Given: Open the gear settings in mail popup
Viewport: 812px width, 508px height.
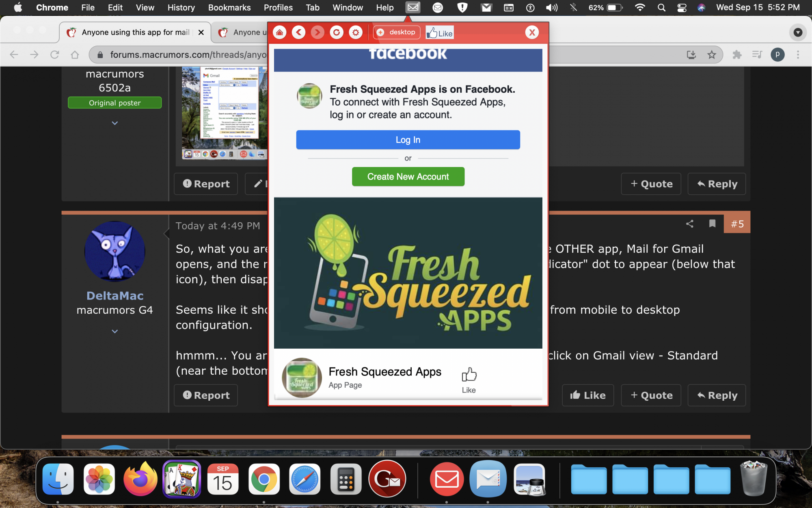Looking at the screenshot, I should tap(356, 33).
